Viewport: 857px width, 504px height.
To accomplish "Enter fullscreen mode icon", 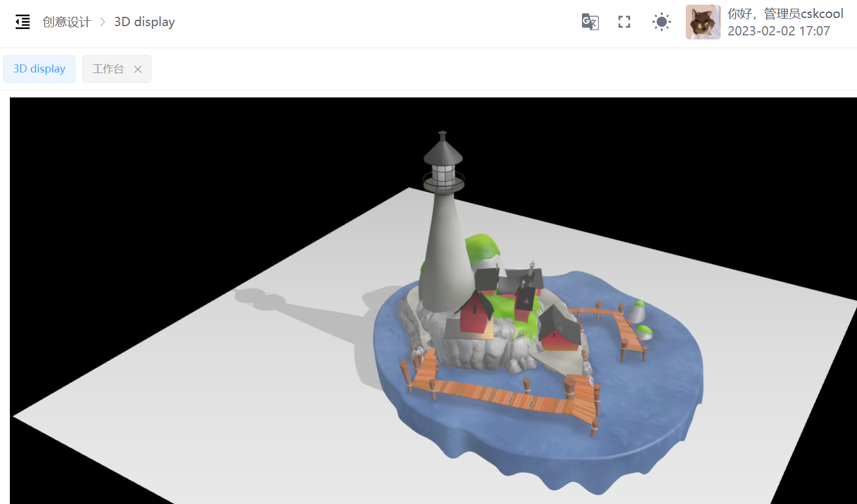I will pyautogui.click(x=624, y=22).
